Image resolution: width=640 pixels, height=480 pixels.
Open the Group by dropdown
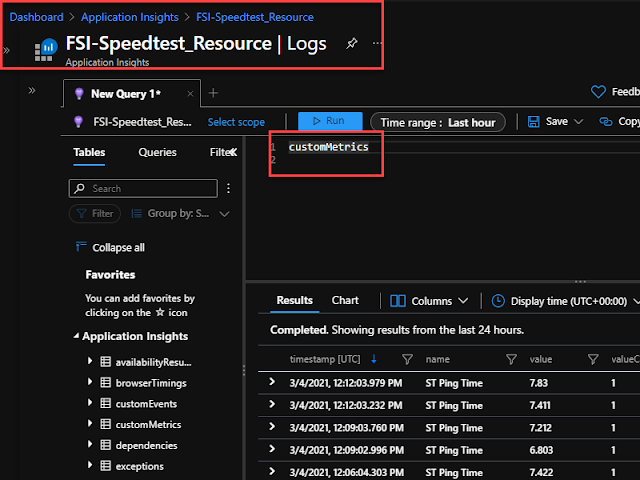click(x=180, y=213)
